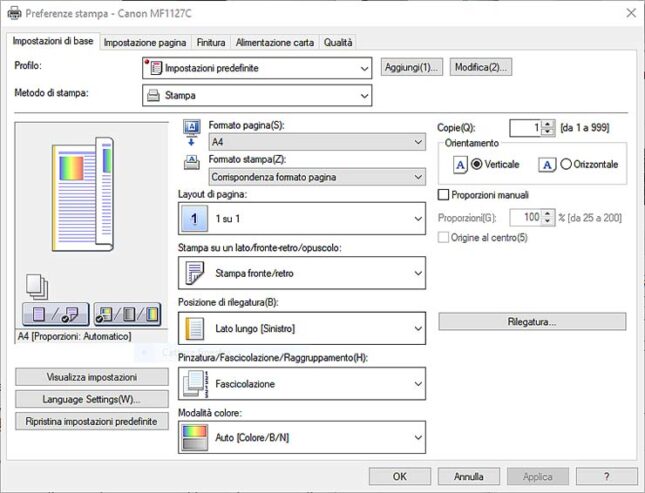The height and width of the screenshot is (493, 645).
Task: Click the 1 su 1 page layout icon
Action: tap(191, 218)
